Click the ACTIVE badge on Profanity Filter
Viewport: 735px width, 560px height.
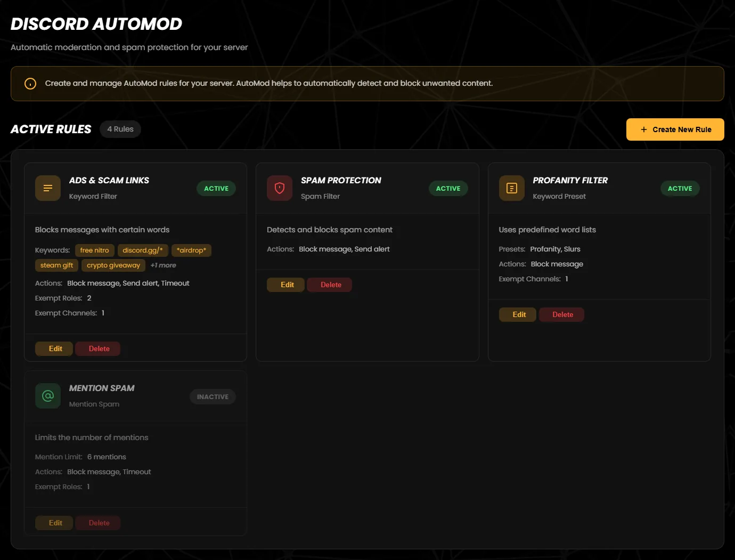680,189
